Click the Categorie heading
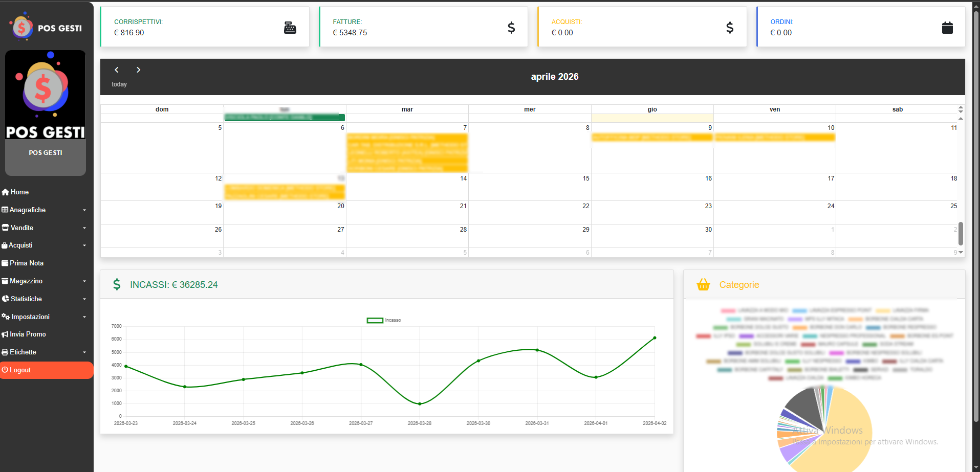Viewport: 980px width, 472px height. 739,285
